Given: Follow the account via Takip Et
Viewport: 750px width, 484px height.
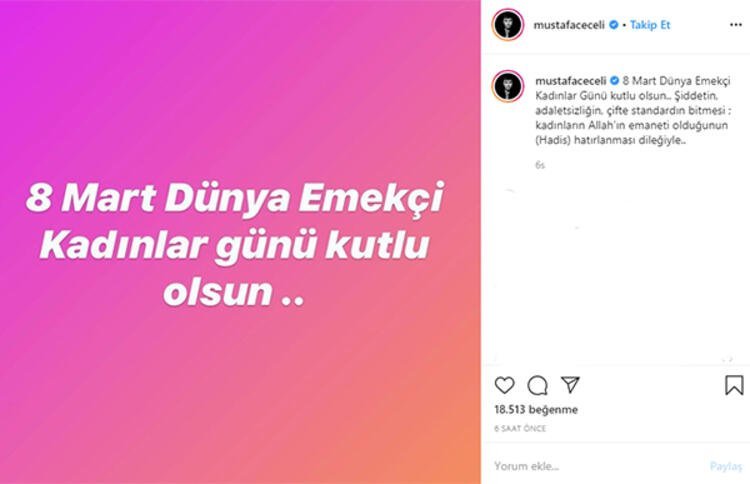Looking at the screenshot, I should coord(650,25).
